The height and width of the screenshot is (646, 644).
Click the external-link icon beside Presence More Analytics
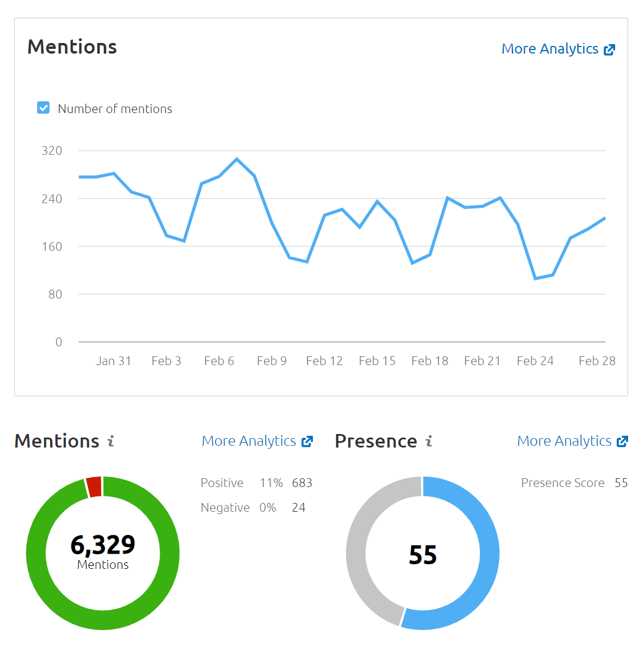623,440
